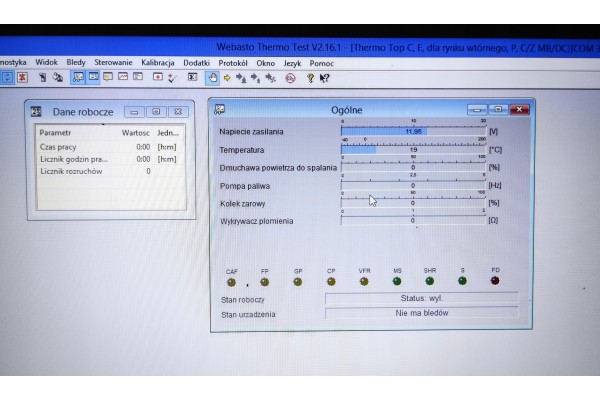Screen dimensions: 600x400
Task: Select the Licznik rozruchów row
Action: pyautogui.click(x=110, y=171)
